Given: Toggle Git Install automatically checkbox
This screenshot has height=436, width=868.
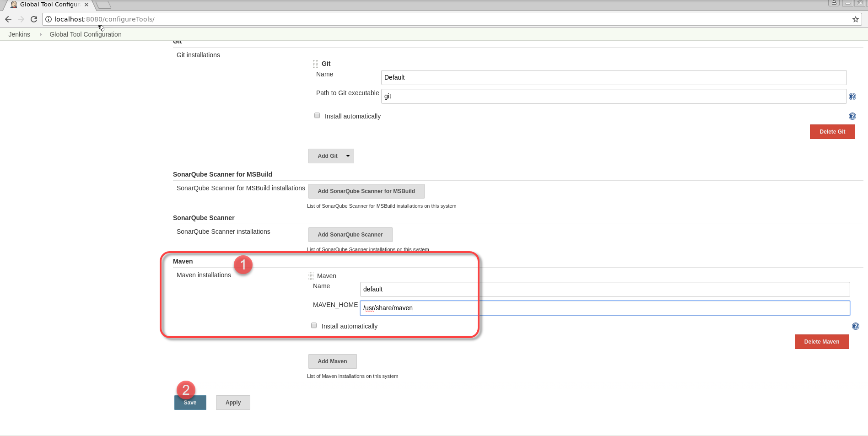Looking at the screenshot, I should (317, 115).
